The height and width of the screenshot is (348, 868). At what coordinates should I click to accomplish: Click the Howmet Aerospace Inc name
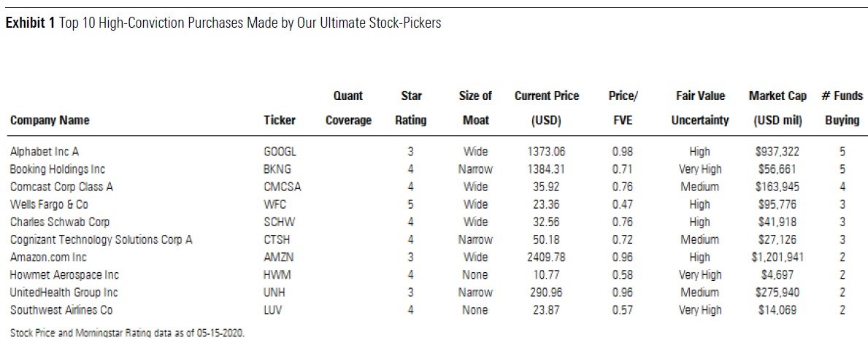click(x=64, y=275)
